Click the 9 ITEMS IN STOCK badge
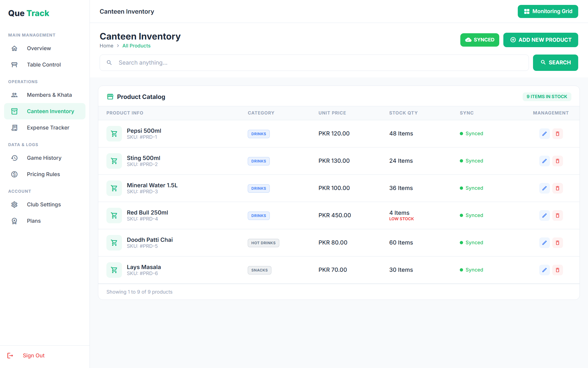The height and width of the screenshot is (368, 588). [x=547, y=96]
